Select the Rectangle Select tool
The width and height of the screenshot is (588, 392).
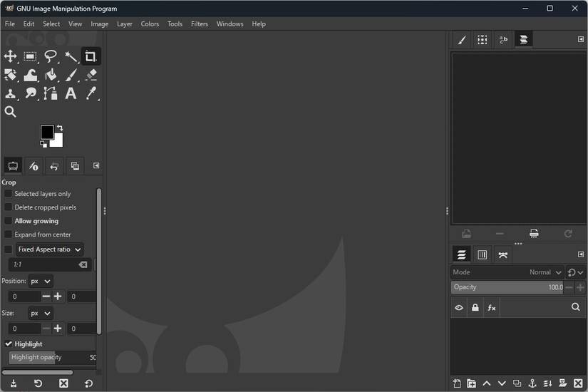[x=31, y=56]
